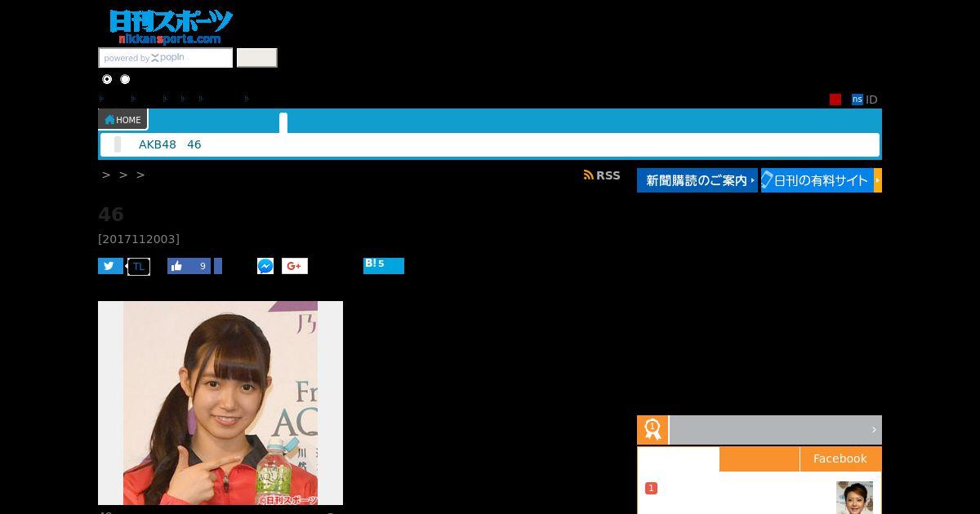Open the ns ID login icon
This screenshot has height=514, width=980.
pos(857,100)
